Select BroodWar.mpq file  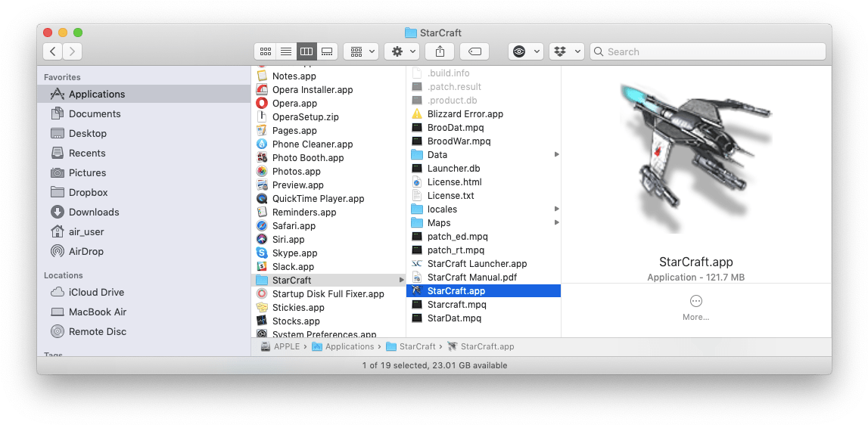(484, 141)
